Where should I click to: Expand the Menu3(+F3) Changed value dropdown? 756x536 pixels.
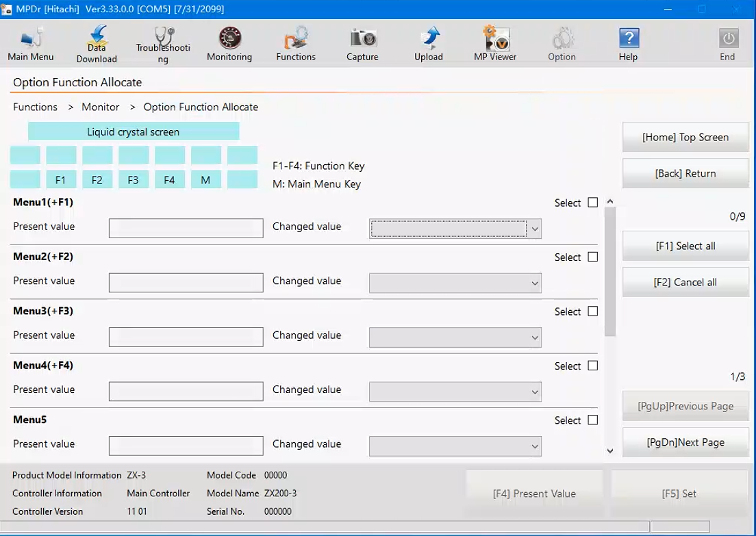coord(535,338)
